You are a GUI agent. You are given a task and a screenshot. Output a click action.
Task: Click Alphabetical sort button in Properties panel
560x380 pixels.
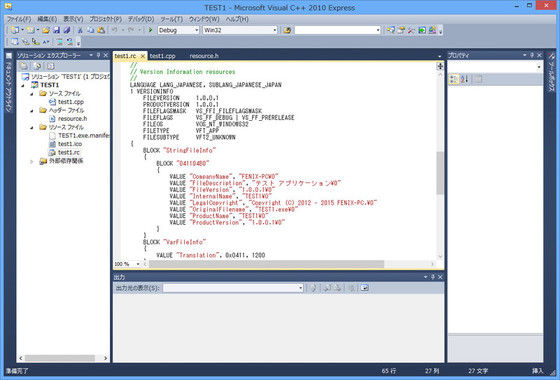pos(464,79)
